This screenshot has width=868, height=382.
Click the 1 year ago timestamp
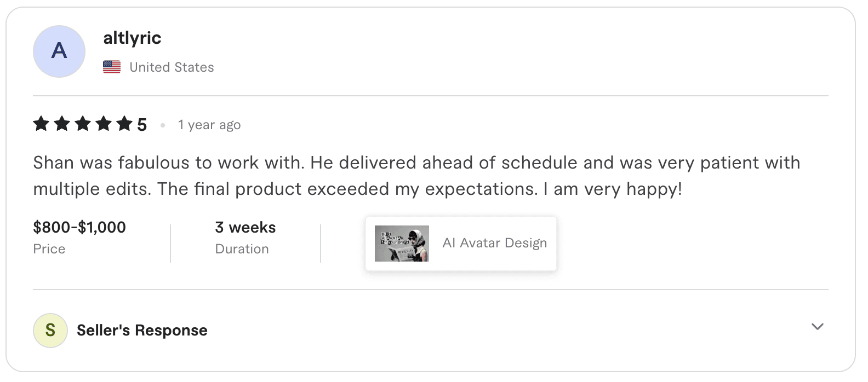click(209, 124)
